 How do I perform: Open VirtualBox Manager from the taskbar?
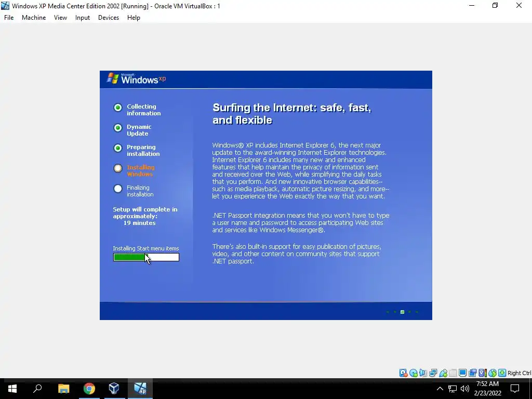(114, 389)
